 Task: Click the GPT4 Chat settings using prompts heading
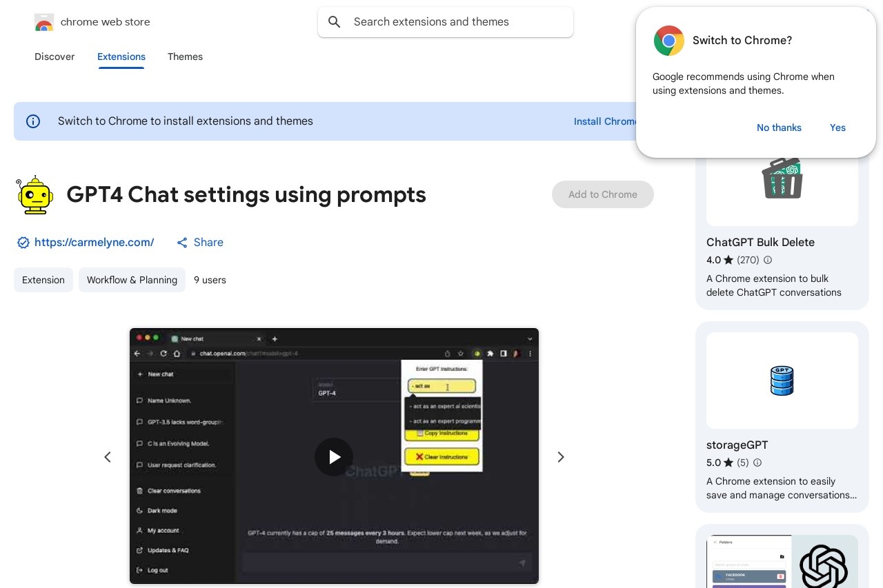pyautogui.click(x=246, y=195)
